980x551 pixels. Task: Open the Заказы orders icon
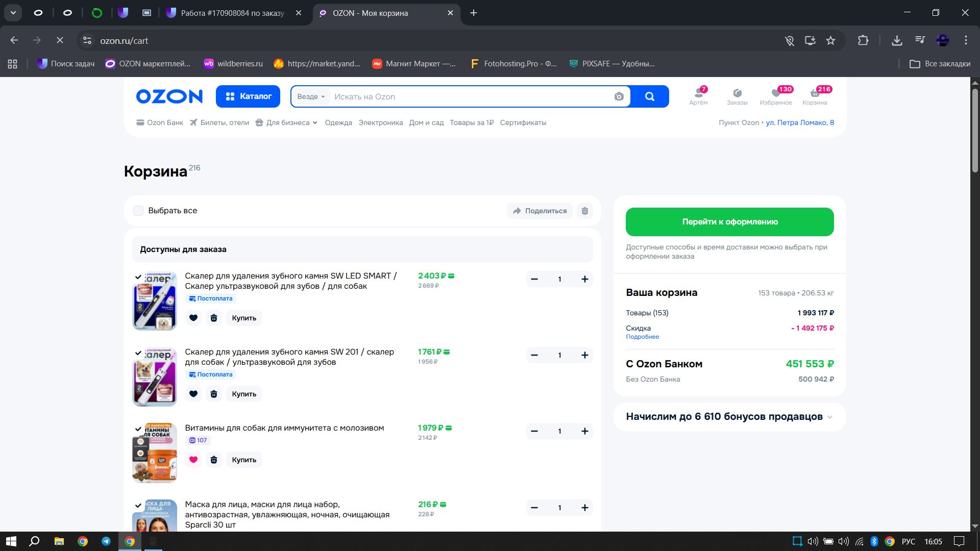pyautogui.click(x=737, y=96)
